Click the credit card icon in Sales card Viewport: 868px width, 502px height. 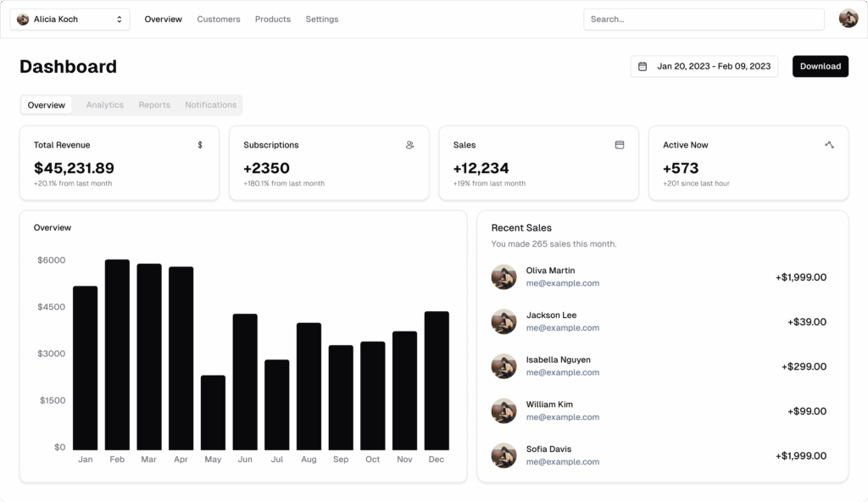point(620,145)
